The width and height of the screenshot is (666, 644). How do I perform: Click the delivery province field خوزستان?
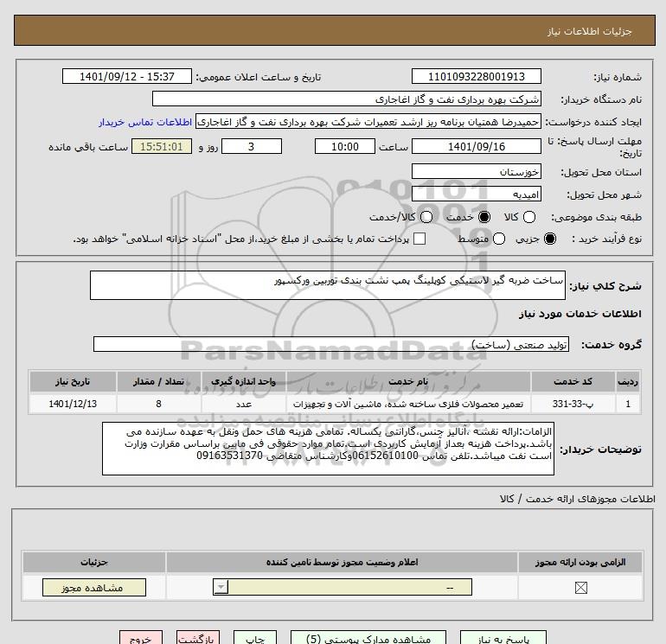point(476,171)
